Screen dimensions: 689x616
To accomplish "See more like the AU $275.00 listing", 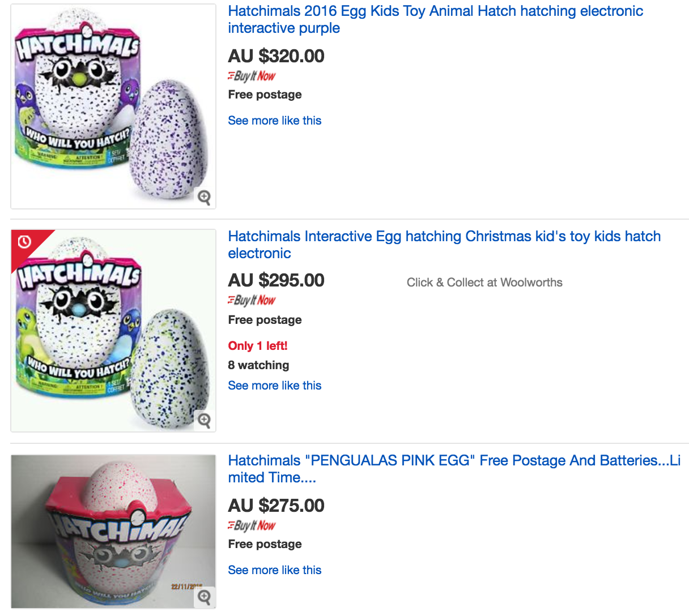I will tap(275, 570).
